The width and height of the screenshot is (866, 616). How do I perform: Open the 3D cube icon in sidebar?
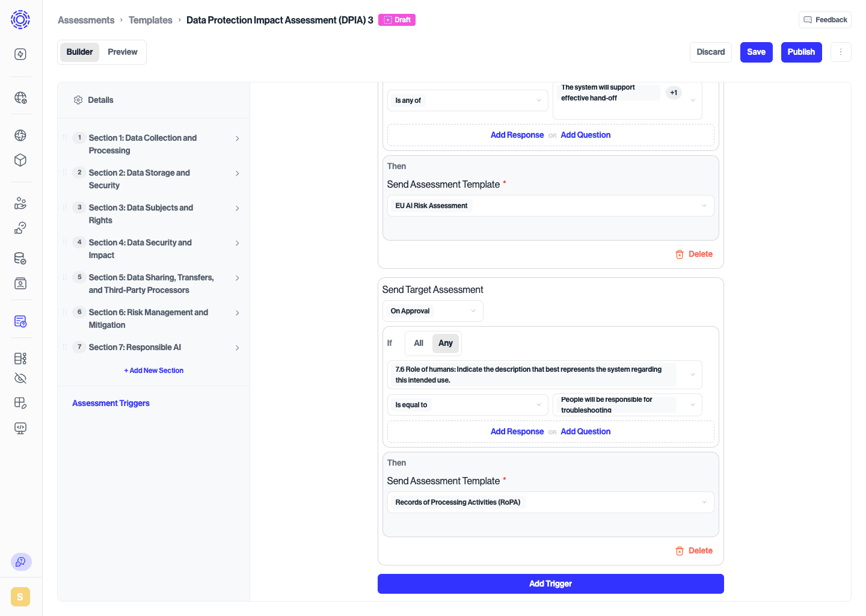coord(20,160)
